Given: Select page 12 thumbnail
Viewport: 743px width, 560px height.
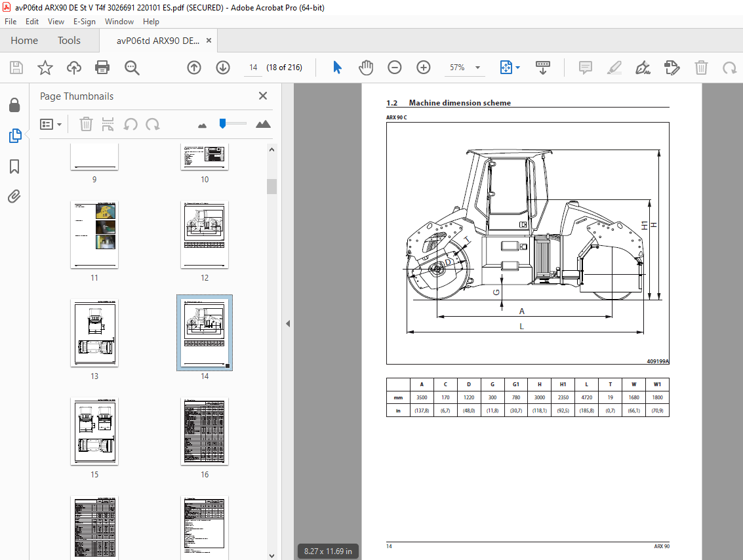Looking at the screenshot, I should 204,235.
